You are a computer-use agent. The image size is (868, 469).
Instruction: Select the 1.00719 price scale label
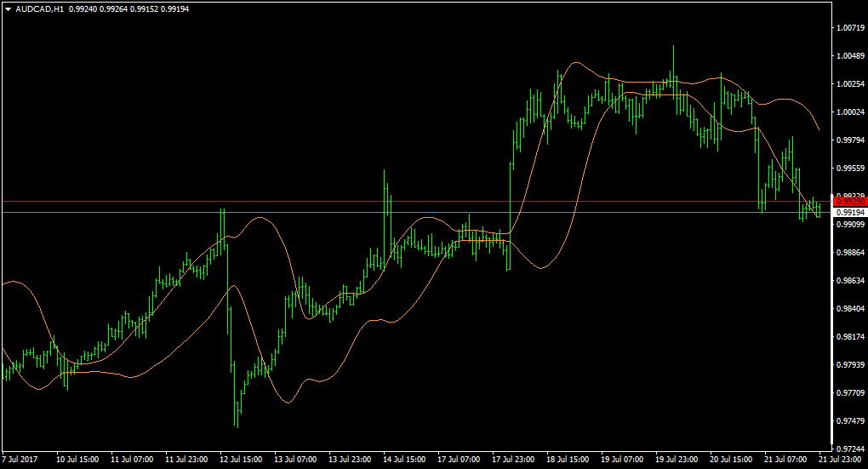click(851, 28)
